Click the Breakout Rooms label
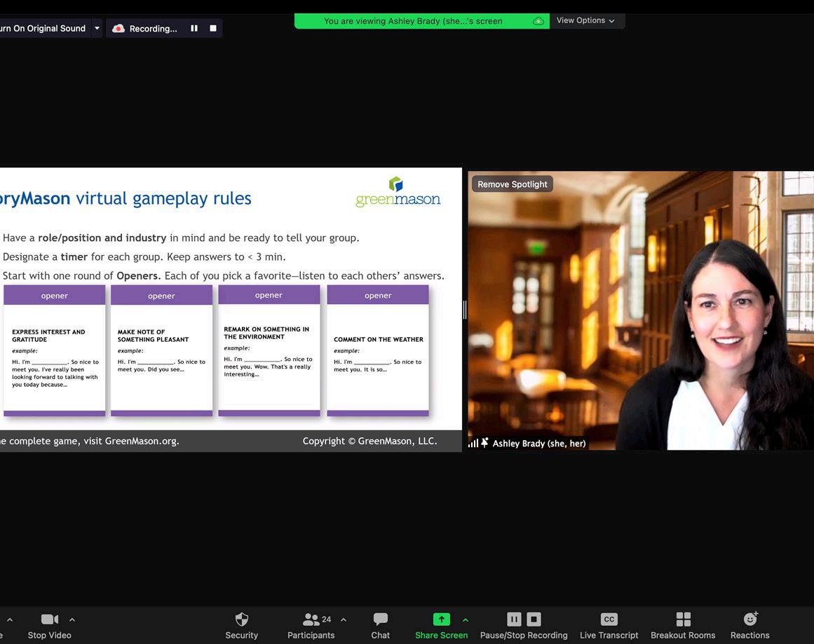 point(683,635)
